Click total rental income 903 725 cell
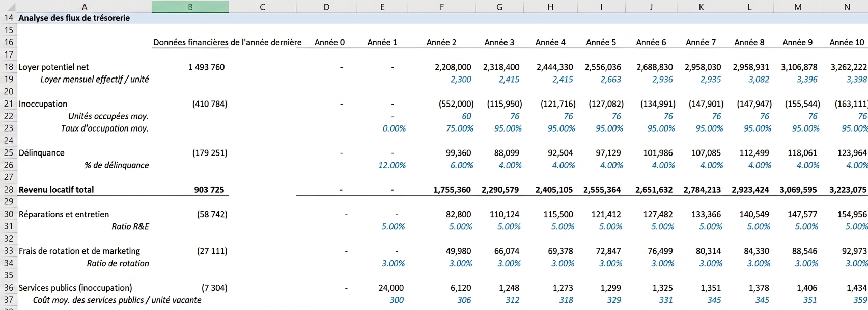 click(209, 190)
